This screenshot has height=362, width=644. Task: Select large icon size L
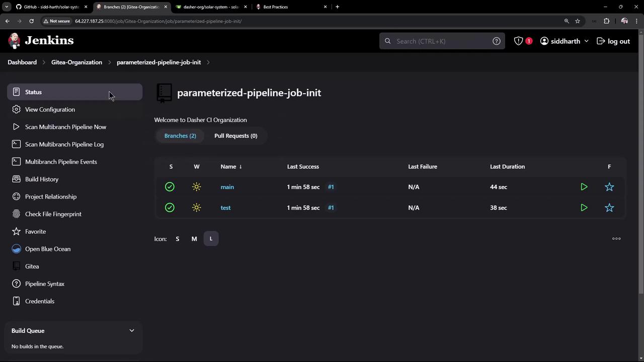(211, 239)
